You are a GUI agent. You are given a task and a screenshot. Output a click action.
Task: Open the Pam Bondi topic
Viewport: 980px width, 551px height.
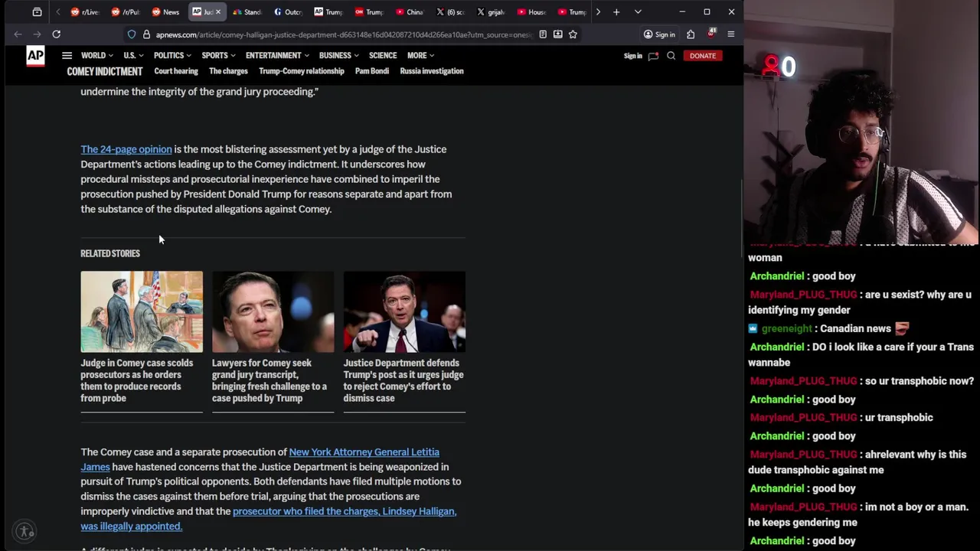[x=372, y=71]
